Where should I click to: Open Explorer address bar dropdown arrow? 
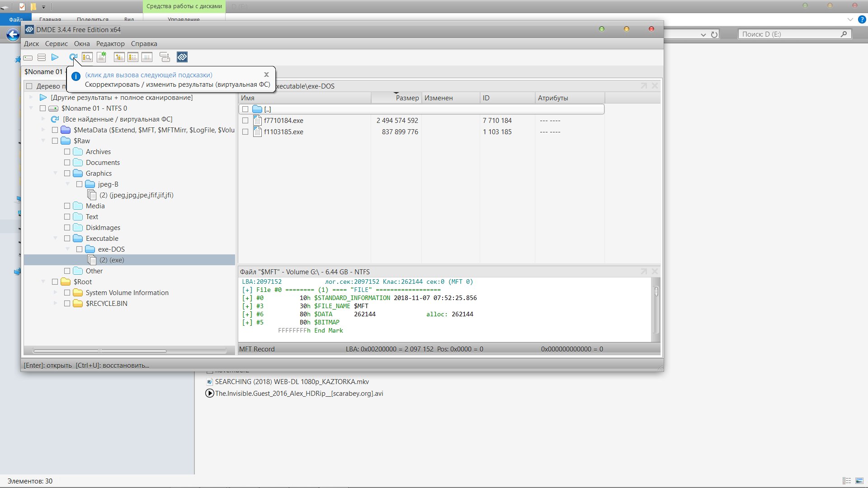(703, 35)
